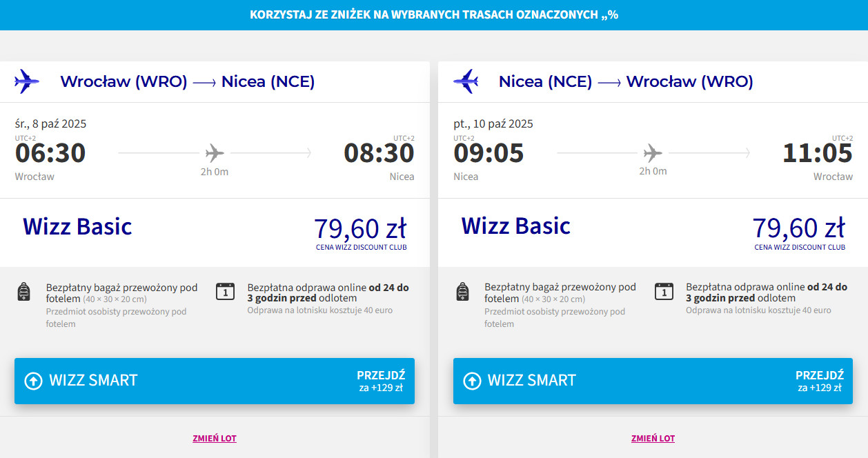Click the calendar check-in icon in return flight

coord(664,291)
